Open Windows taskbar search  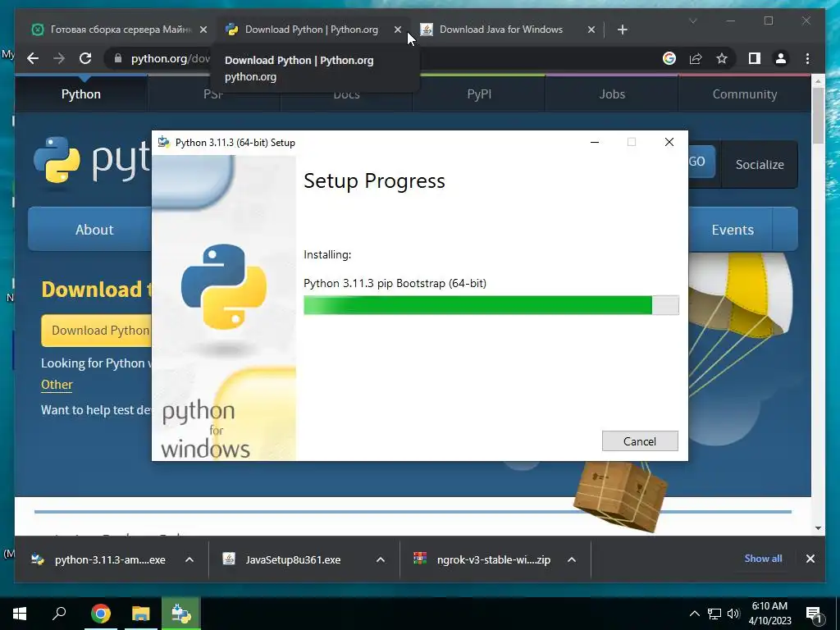pos(59,614)
